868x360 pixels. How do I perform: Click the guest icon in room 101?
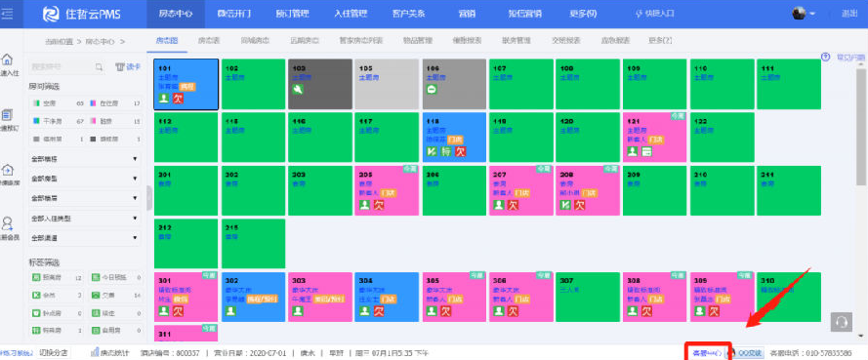[x=164, y=99]
